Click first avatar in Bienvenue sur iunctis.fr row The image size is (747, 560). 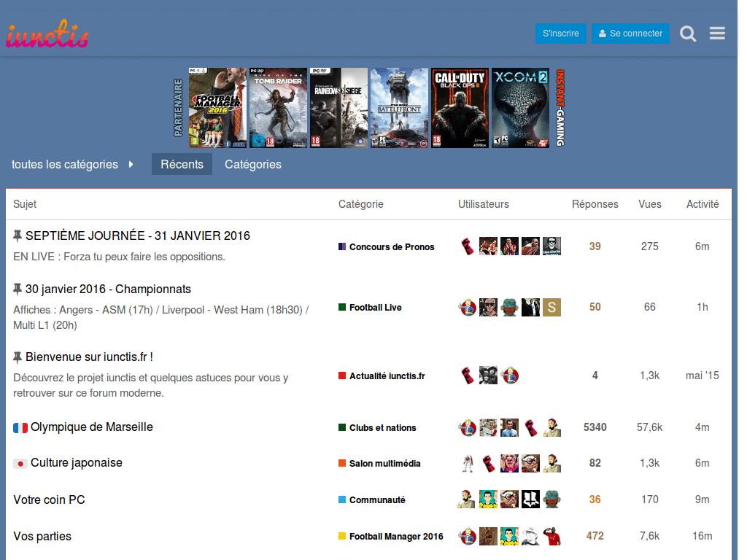point(467,376)
